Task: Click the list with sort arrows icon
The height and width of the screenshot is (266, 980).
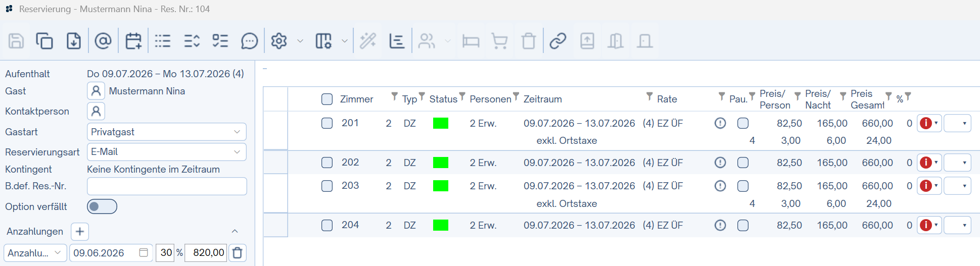Action: point(192,41)
